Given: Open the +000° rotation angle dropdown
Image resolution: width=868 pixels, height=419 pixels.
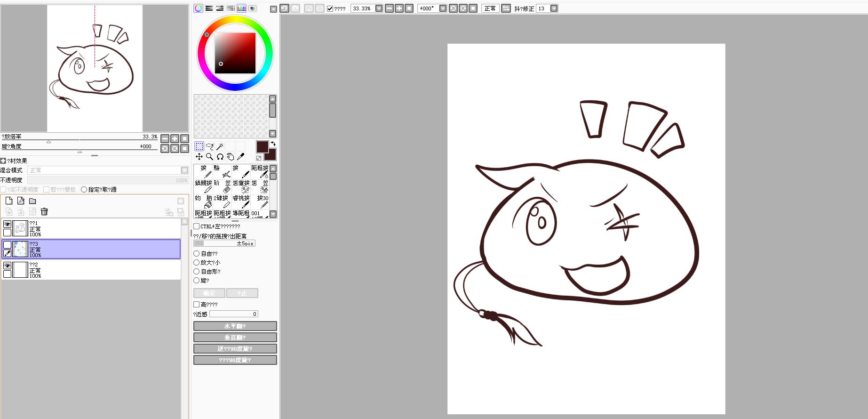Looking at the screenshot, I should point(443,8).
